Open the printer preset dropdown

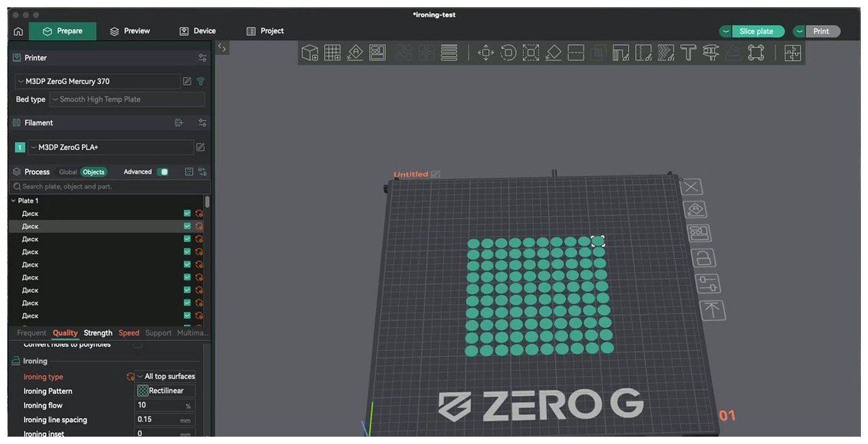pyautogui.click(x=98, y=81)
